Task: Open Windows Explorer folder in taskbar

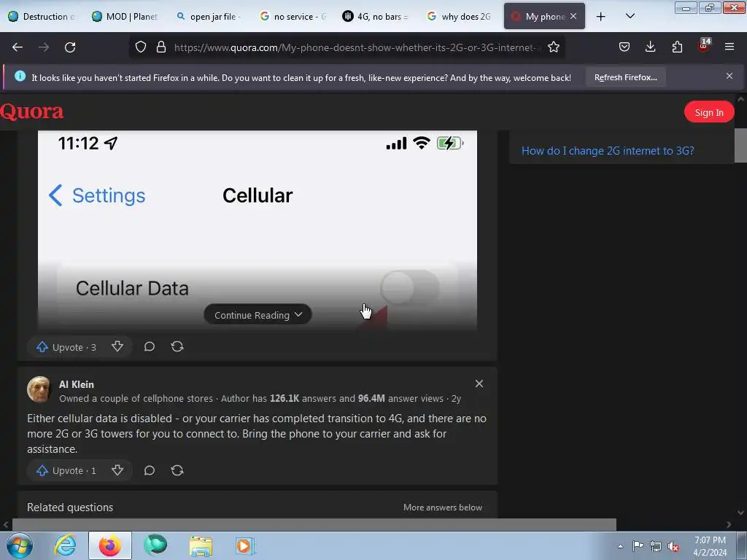Action: [x=201, y=545]
